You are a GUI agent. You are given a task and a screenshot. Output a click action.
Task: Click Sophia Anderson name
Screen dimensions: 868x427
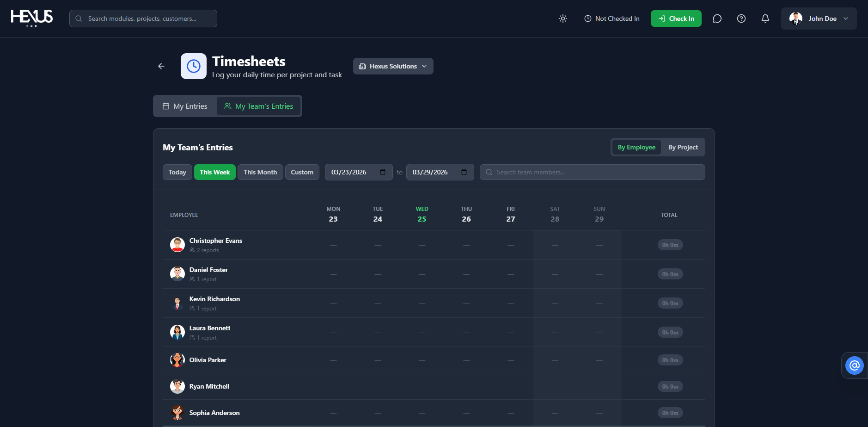(214, 413)
